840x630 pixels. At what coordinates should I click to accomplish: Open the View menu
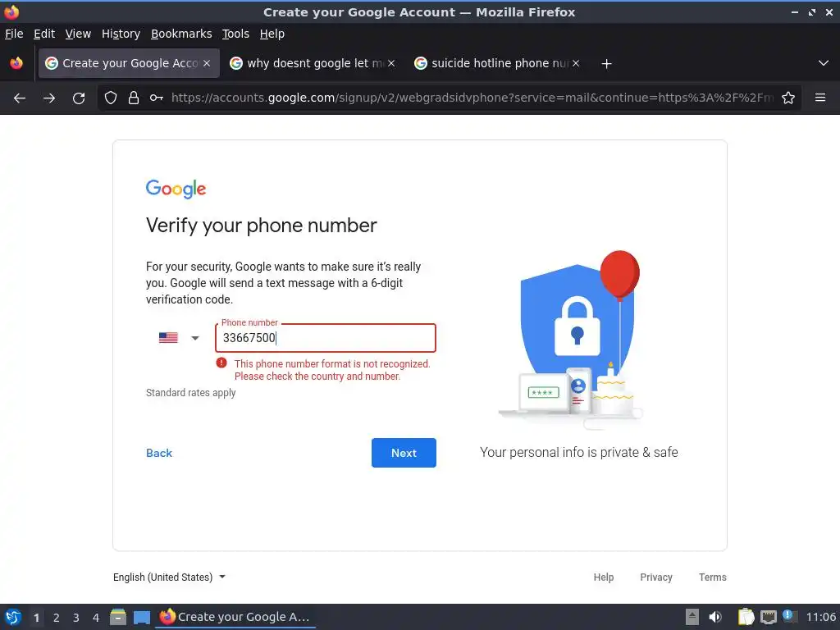pos(78,34)
